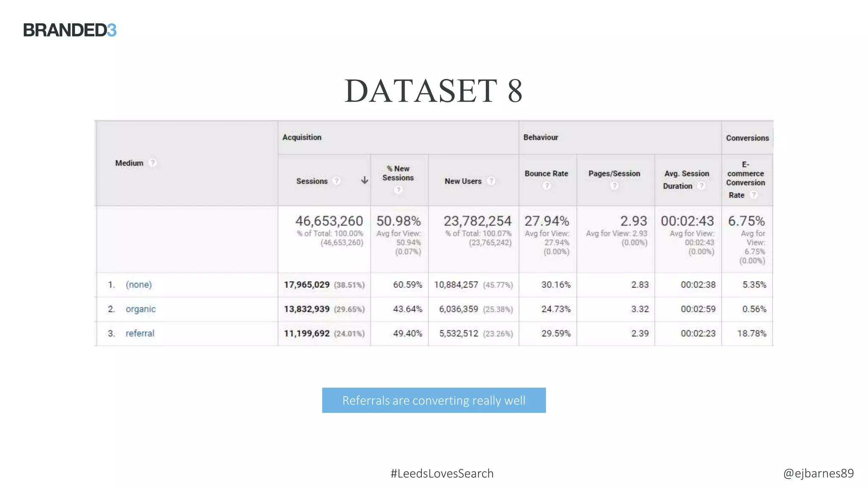Click session duration 00:02:38
This screenshot has width=868, height=488.
[698, 285]
